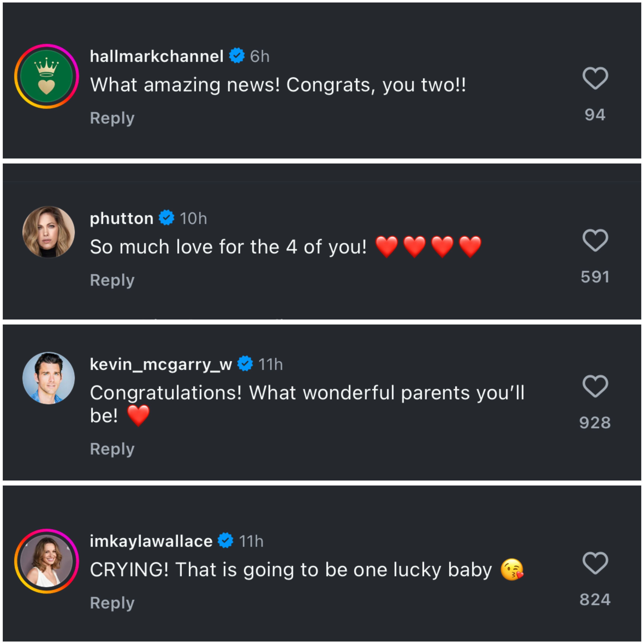Image resolution: width=644 pixels, height=644 pixels.
Task: Tap phutton's profile picture
Action: click(x=48, y=232)
